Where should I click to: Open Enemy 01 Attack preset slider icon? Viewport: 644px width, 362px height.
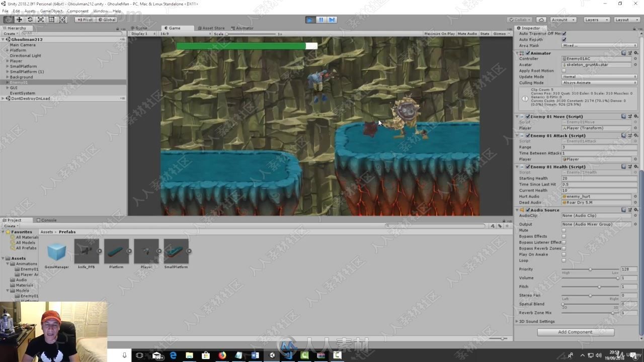[x=629, y=135]
